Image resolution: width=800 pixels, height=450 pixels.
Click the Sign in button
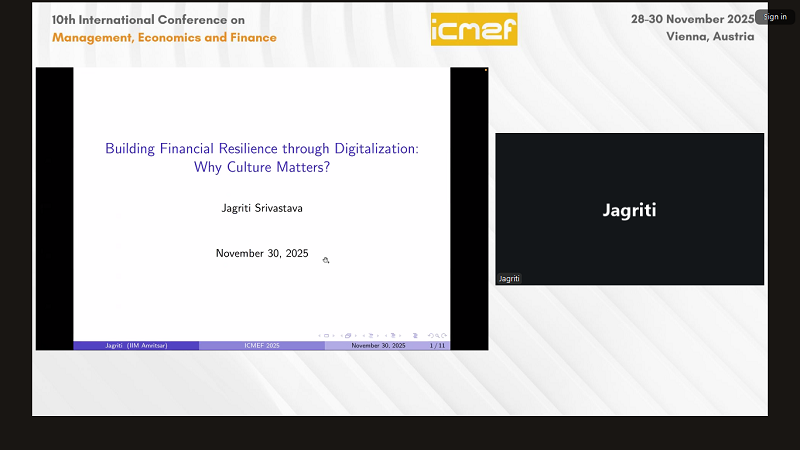(x=775, y=16)
